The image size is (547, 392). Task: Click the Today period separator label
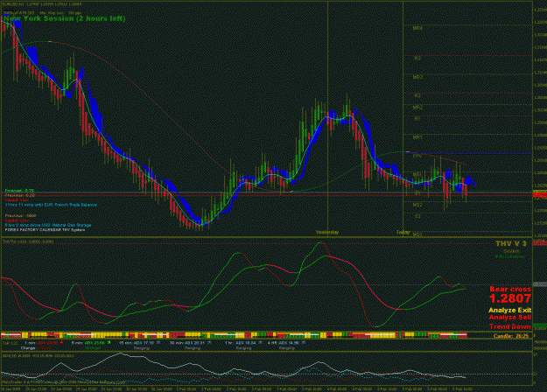(x=403, y=232)
